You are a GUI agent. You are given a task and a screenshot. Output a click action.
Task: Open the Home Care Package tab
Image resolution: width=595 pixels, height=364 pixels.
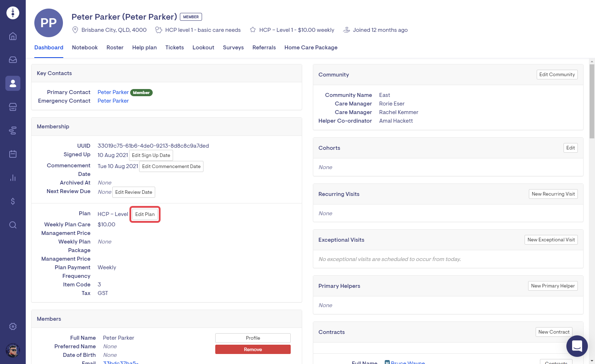click(x=311, y=48)
